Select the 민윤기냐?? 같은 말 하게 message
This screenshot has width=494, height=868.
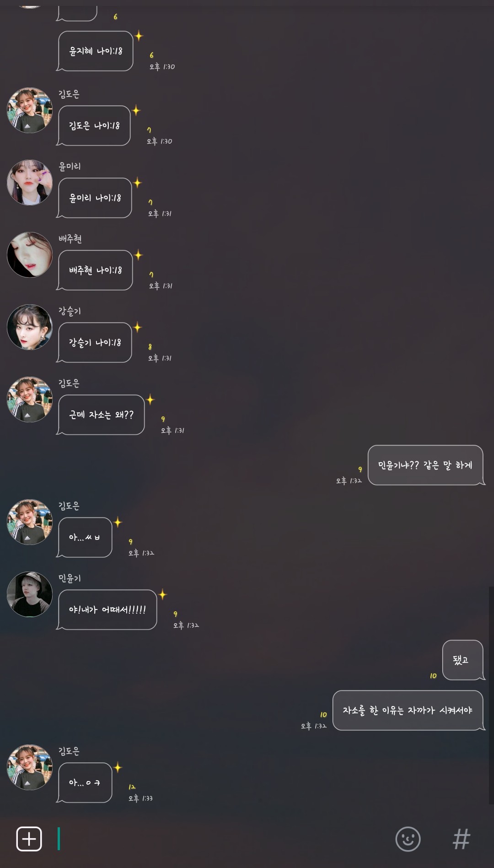coord(426,465)
